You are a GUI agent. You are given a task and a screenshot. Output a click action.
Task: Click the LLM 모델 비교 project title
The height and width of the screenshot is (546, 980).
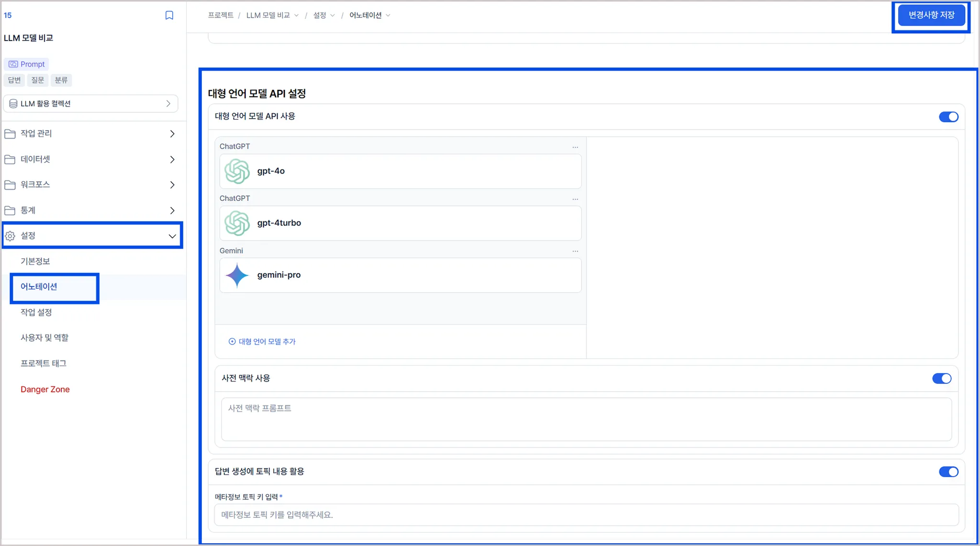click(x=29, y=38)
